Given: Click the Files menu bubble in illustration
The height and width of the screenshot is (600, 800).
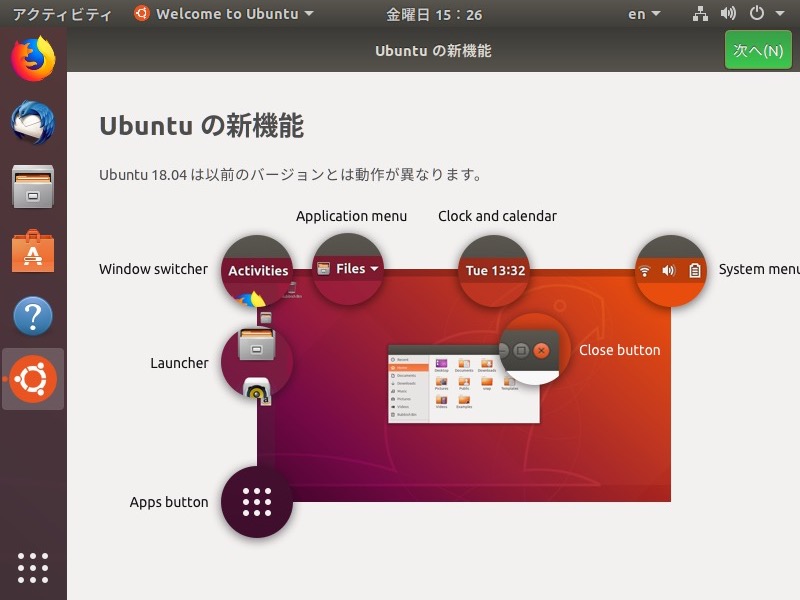Looking at the screenshot, I should [x=348, y=269].
